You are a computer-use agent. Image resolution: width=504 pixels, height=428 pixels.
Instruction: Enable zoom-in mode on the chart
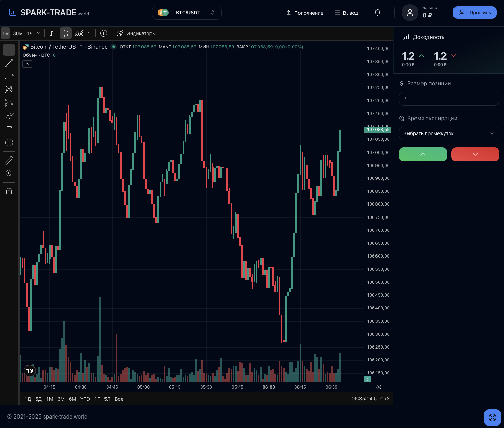(9, 173)
